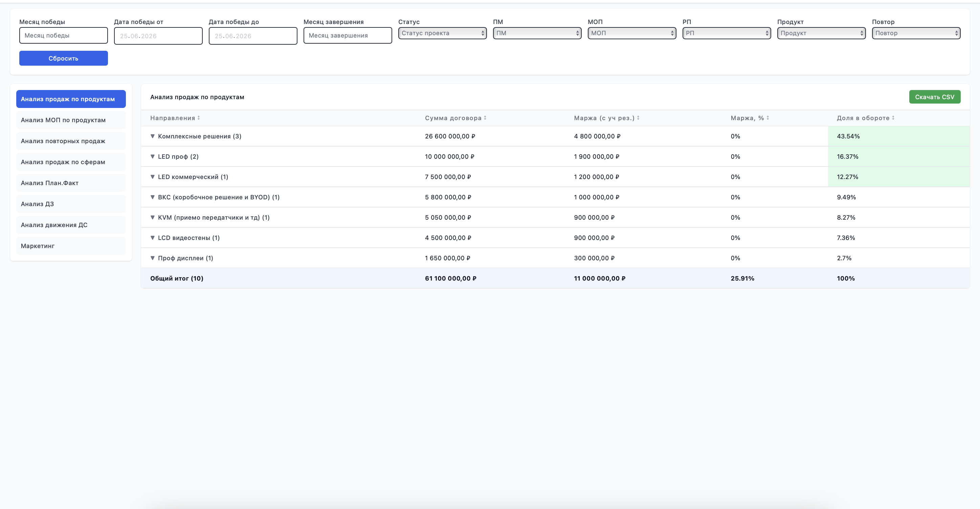
Task: Click the 4 800 000,00 ₽ margin cell
Action: (597, 136)
